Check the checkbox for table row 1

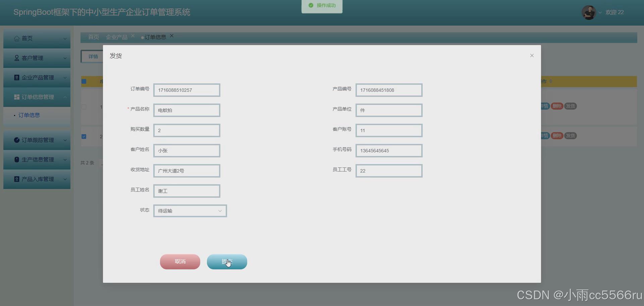tap(84, 107)
